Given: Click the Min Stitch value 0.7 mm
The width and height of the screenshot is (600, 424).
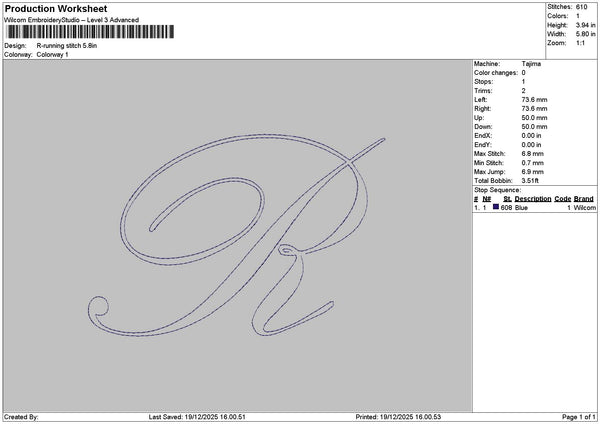Looking at the screenshot, I should click(532, 163).
